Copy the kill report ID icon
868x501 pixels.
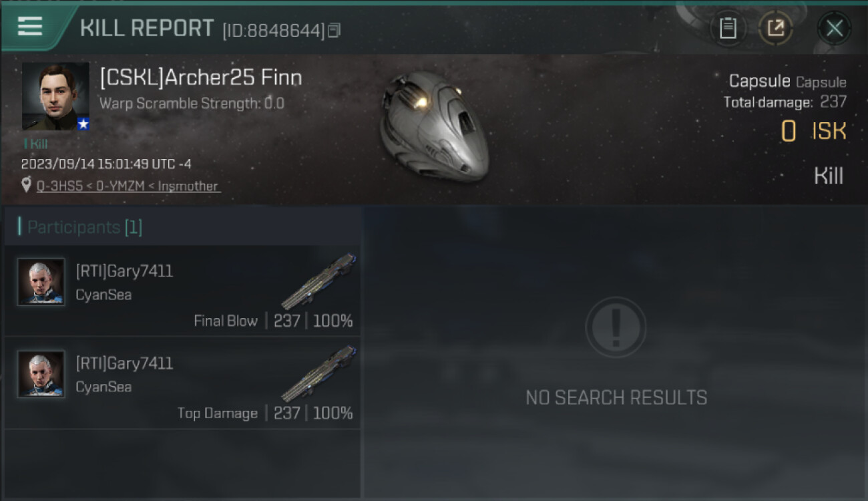pyautogui.click(x=335, y=31)
